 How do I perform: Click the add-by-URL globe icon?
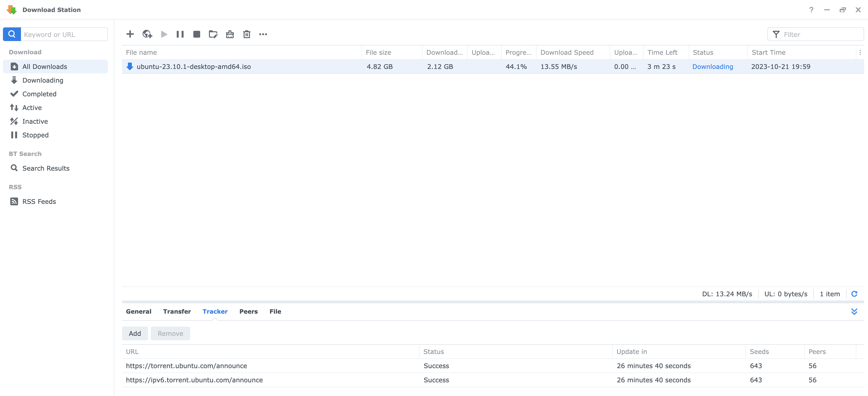point(147,34)
